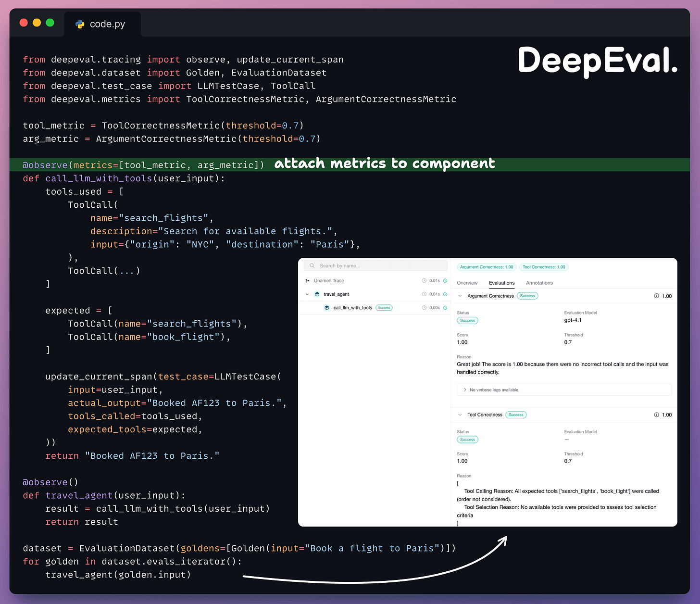Focus the Search by name field
This screenshot has width=700, height=604.
pos(375,265)
